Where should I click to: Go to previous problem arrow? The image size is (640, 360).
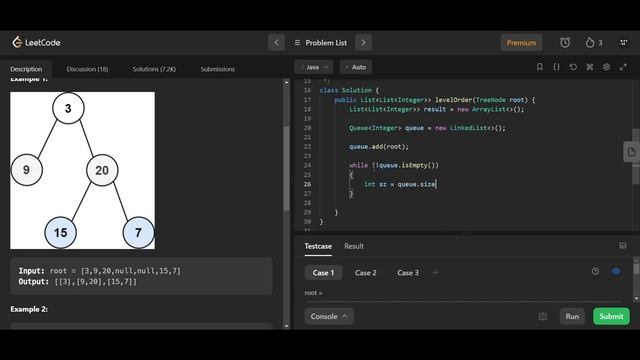276,42
